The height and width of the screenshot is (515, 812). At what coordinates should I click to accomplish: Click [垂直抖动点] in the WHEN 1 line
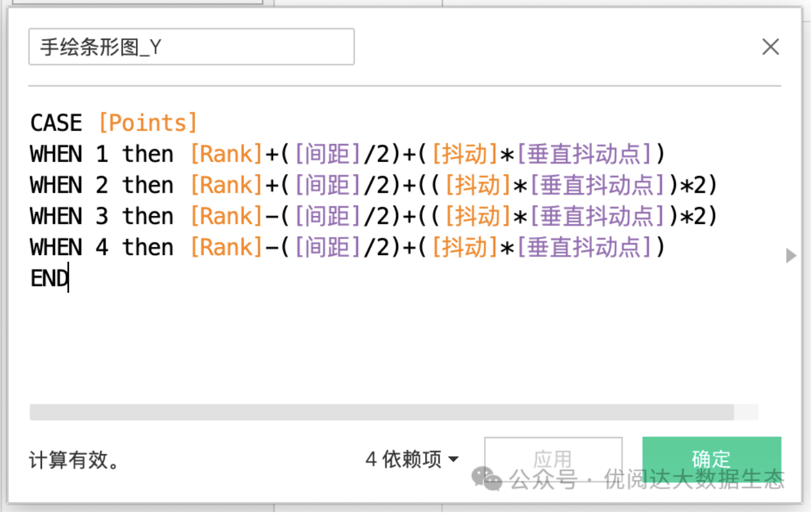click(584, 154)
